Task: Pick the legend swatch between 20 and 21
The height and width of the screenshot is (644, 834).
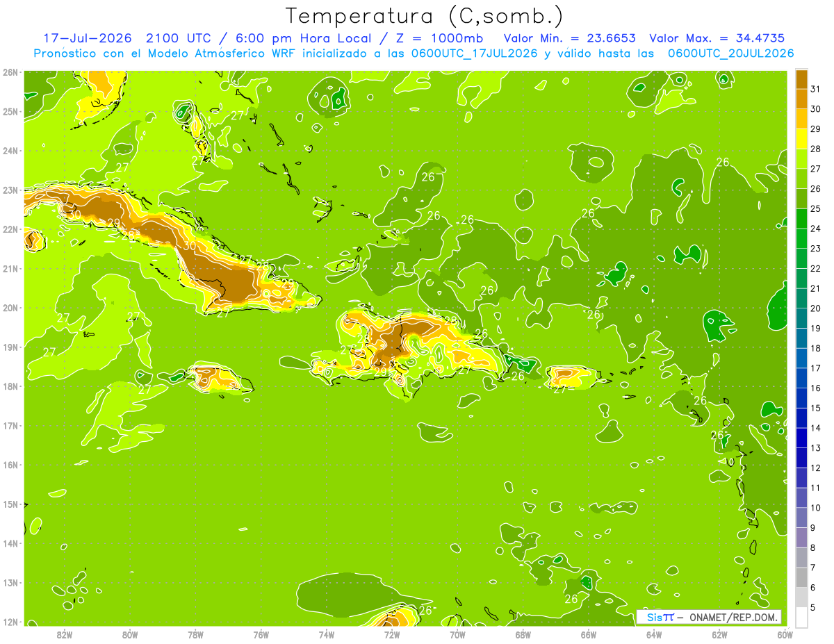Action: click(x=802, y=298)
